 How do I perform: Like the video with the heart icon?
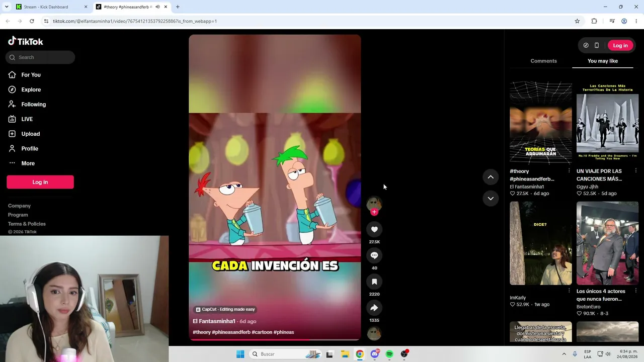coord(374,229)
